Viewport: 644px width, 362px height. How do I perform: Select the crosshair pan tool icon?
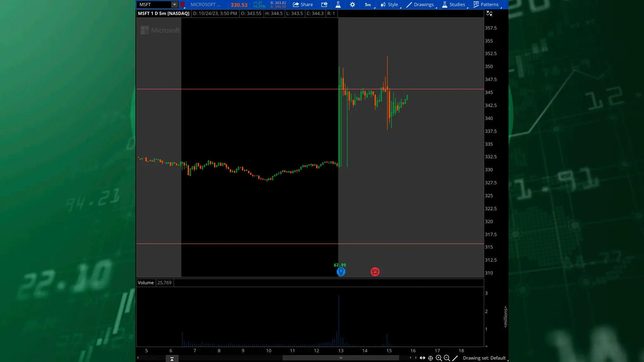[x=430, y=358]
